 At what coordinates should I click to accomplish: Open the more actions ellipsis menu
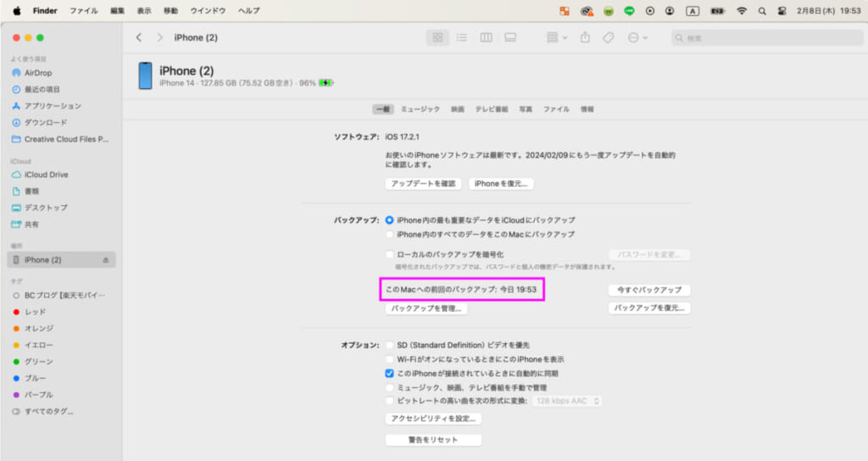637,37
